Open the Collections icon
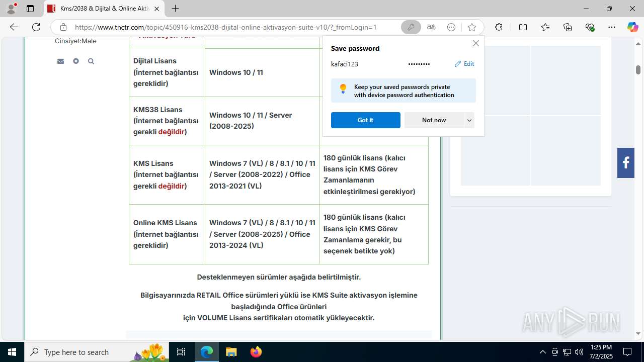Viewport: 644px width, 362px height. click(x=568, y=27)
